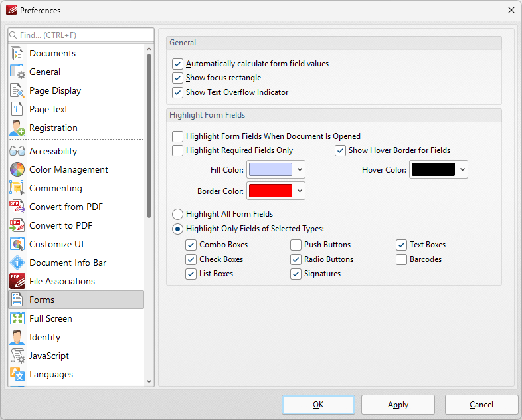Click the JavaScript scroll icon
The image size is (522, 420).
pyautogui.click(x=17, y=356)
